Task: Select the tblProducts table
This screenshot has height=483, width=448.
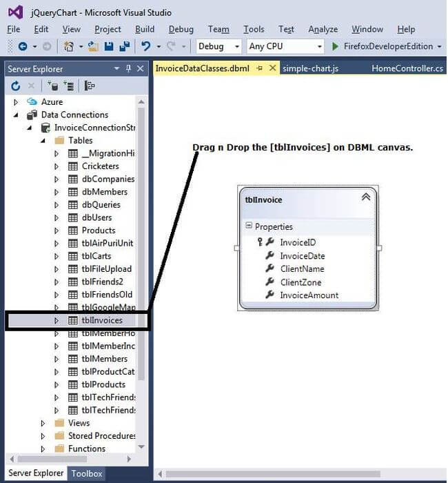Action: tap(103, 384)
